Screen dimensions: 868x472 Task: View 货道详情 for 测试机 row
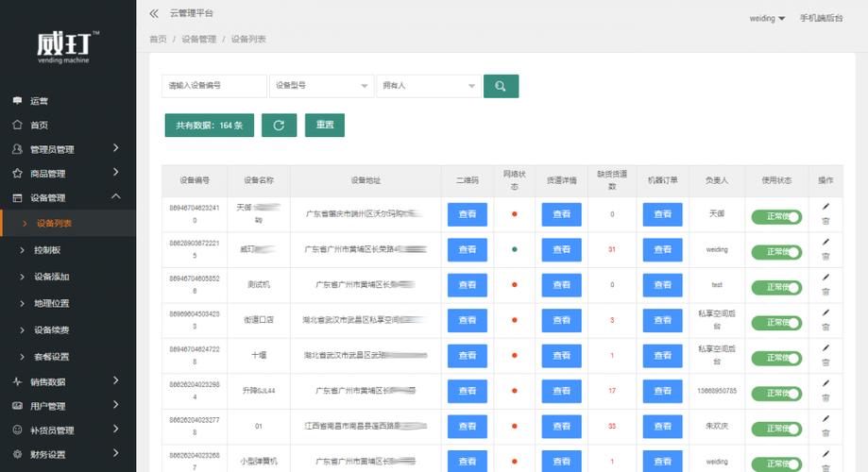561,285
